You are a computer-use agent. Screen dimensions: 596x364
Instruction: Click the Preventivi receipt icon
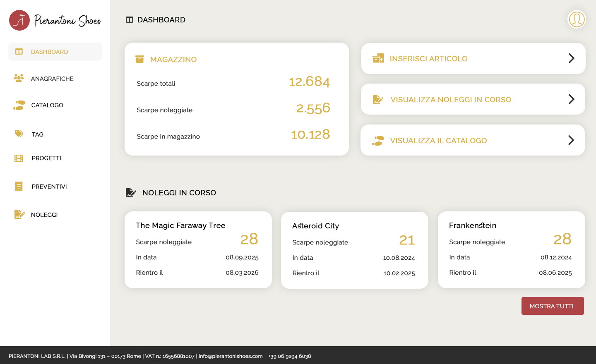coord(19,186)
